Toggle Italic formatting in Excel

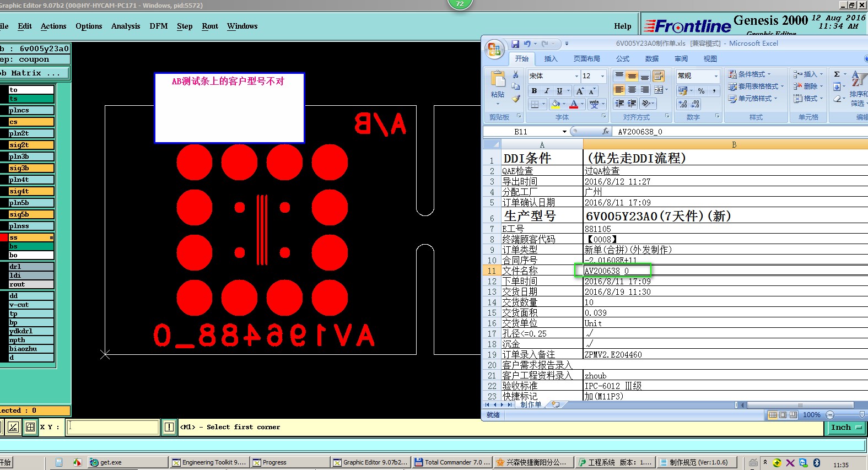pos(547,91)
